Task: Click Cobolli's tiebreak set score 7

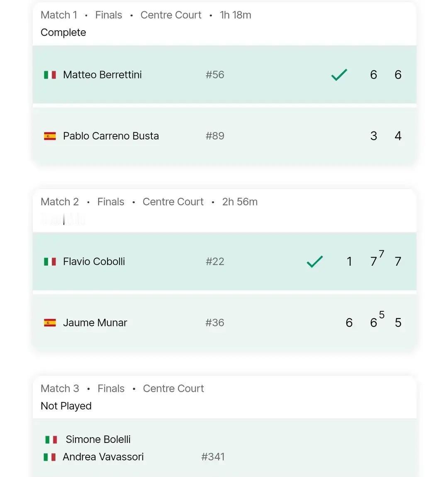Action: pos(377,259)
